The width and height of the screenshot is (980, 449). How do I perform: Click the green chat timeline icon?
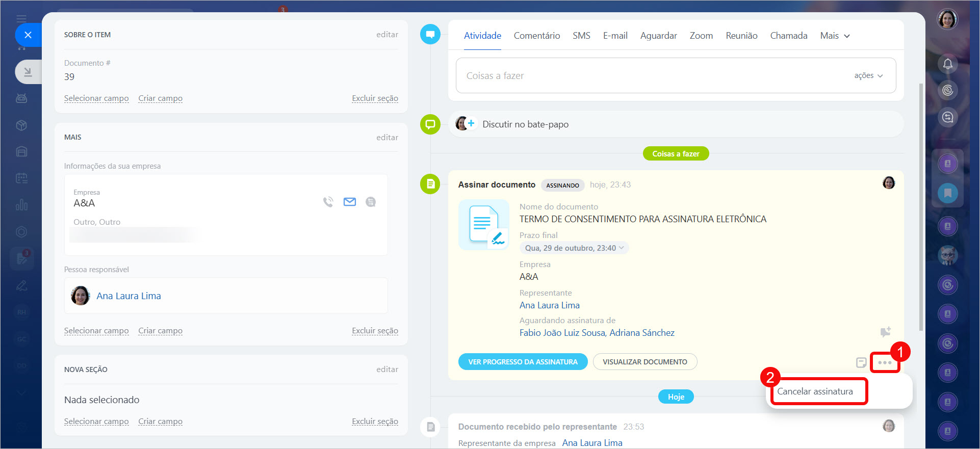pyautogui.click(x=430, y=124)
